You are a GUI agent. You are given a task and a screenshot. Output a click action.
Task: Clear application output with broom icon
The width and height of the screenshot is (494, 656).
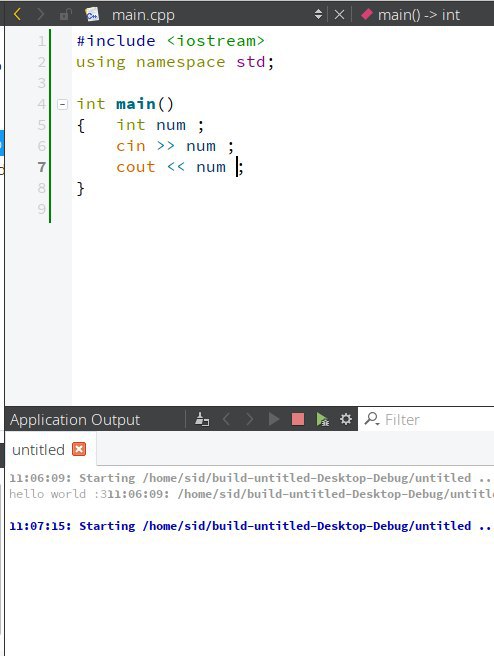point(202,419)
